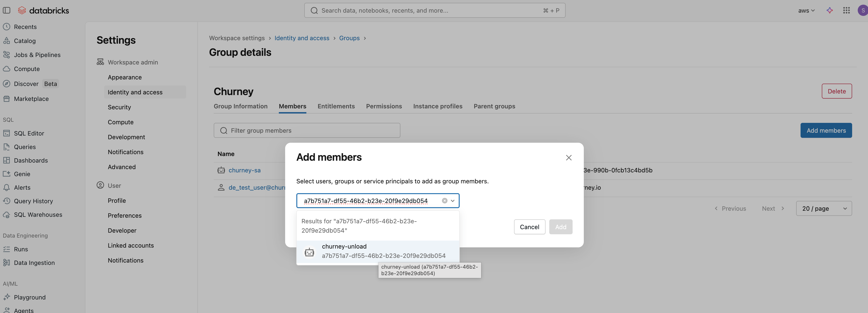Switch to the Permissions tab
Image resolution: width=868 pixels, height=313 pixels.
tap(384, 106)
